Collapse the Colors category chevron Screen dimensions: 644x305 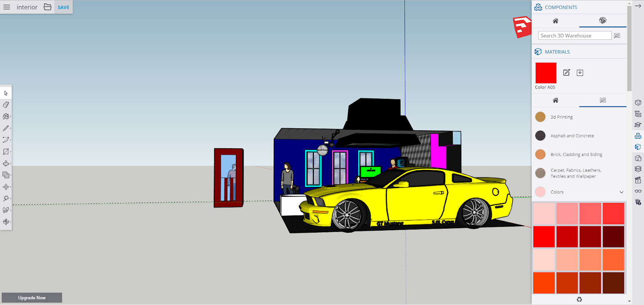621,192
